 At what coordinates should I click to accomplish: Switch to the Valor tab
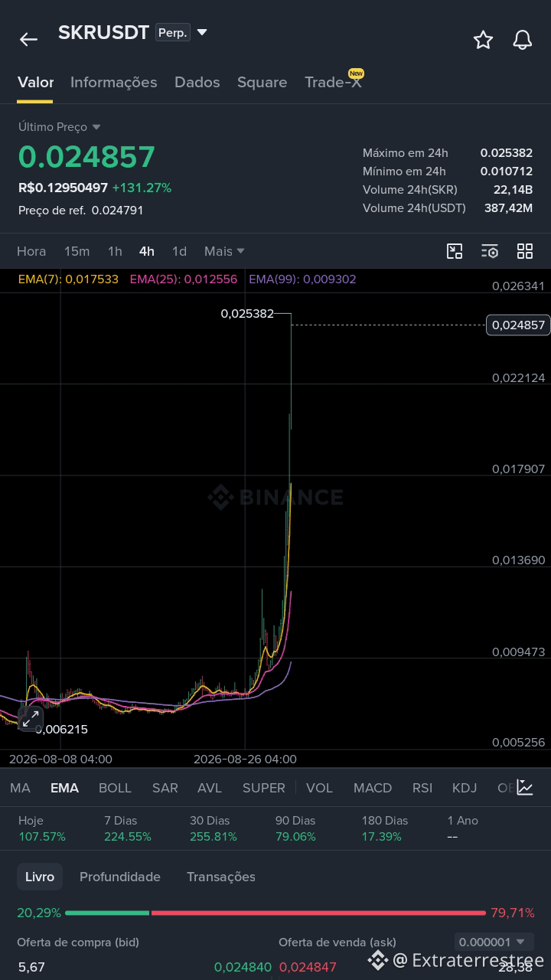pos(35,82)
